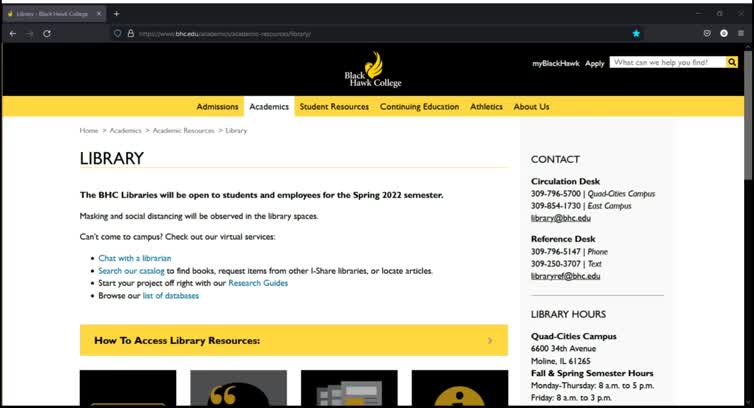Image resolution: width=754 pixels, height=408 pixels.
Task: Click the 'LIBRARY HOURS' heading
Action: (x=568, y=314)
